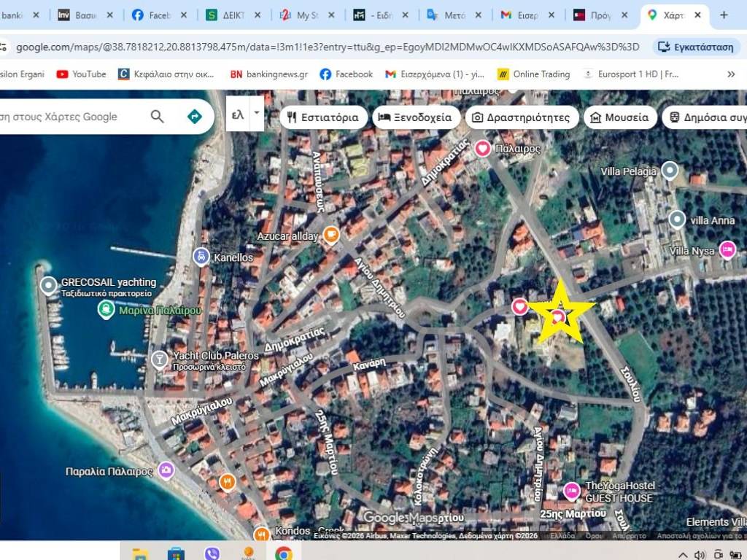
Task: Show hidden bookmarks with the chevron
Action: point(731,74)
